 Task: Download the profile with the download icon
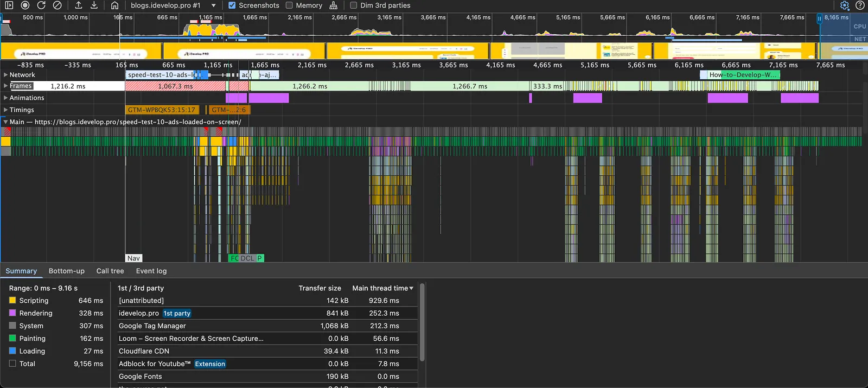point(94,5)
